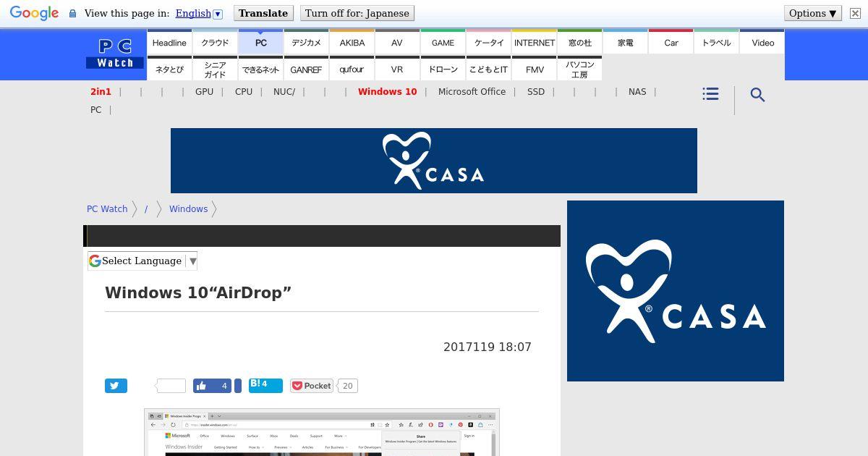Click the Windows breadcrumb link
This screenshot has width=868, height=456.
[188, 208]
